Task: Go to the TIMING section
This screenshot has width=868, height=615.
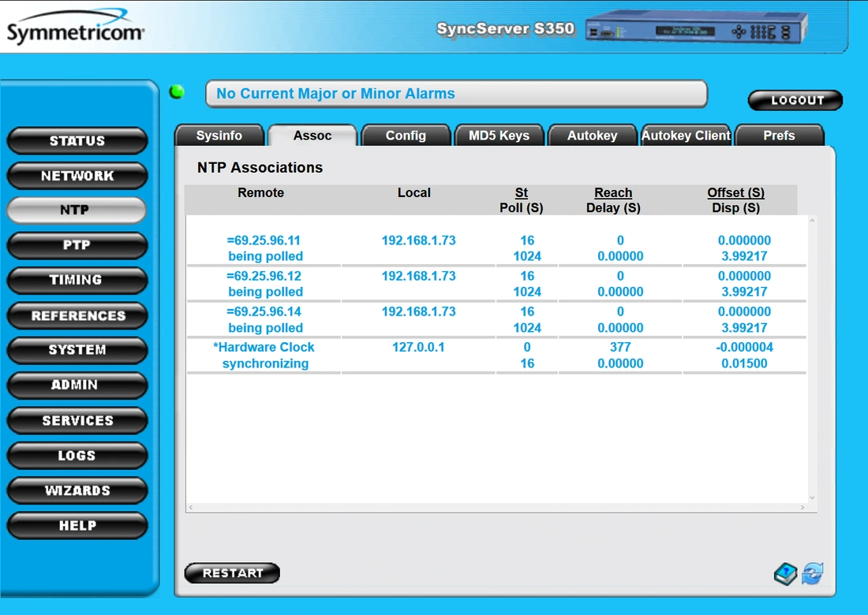Action: click(77, 280)
